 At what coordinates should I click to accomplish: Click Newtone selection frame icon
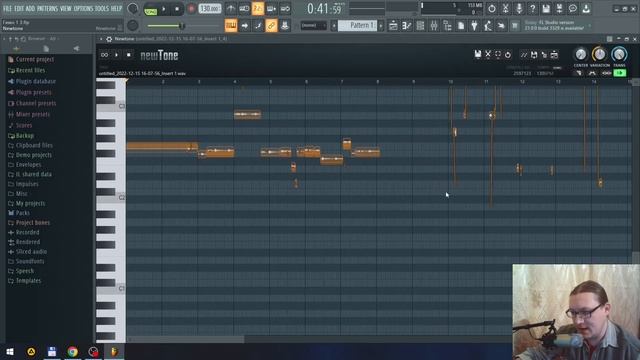pyautogui.click(x=498, y=54)
